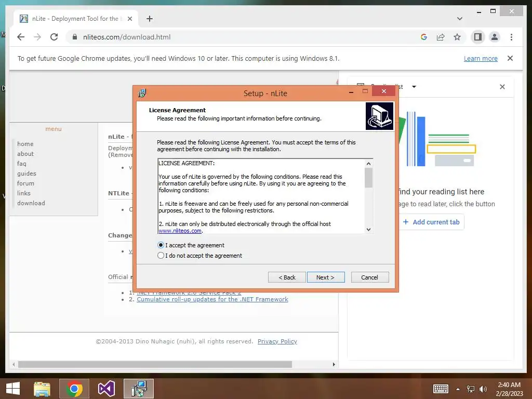Open Chrome profile icon
This screenshot has height=399, width=532.
495,37
